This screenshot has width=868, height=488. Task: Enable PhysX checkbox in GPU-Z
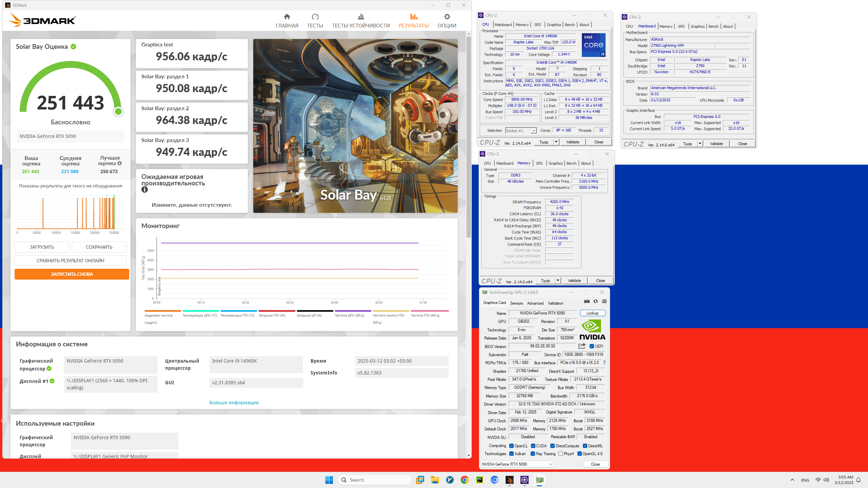560,453
